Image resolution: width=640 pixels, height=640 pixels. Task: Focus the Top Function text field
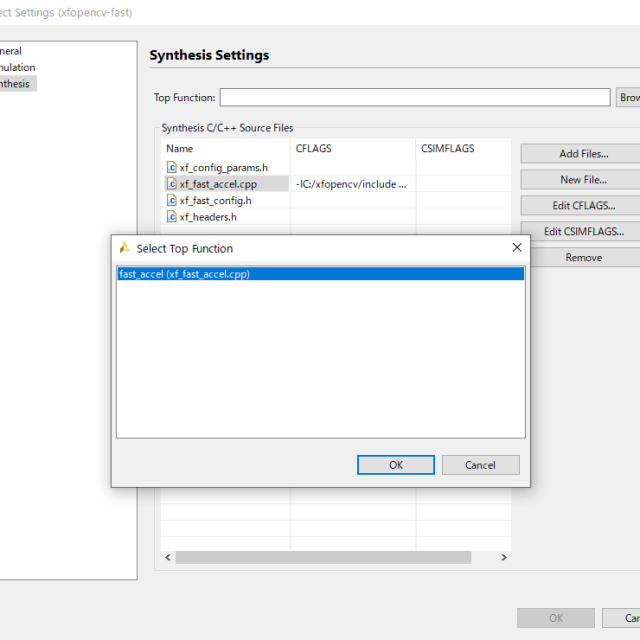click(414, 98)
